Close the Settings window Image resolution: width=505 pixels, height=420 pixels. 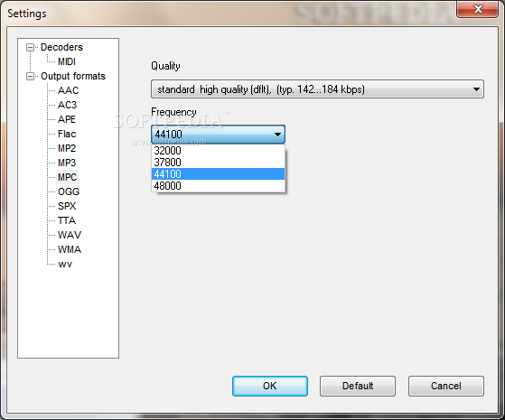(x=478, y=9)
